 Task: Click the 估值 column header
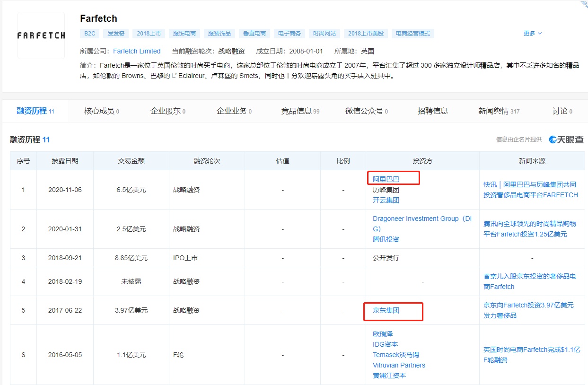coord(283,161)
